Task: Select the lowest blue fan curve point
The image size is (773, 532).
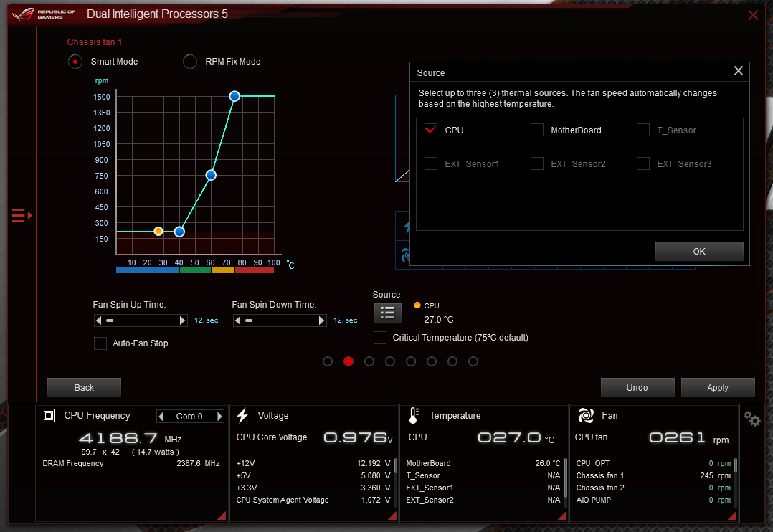Action: click(179, 232)
